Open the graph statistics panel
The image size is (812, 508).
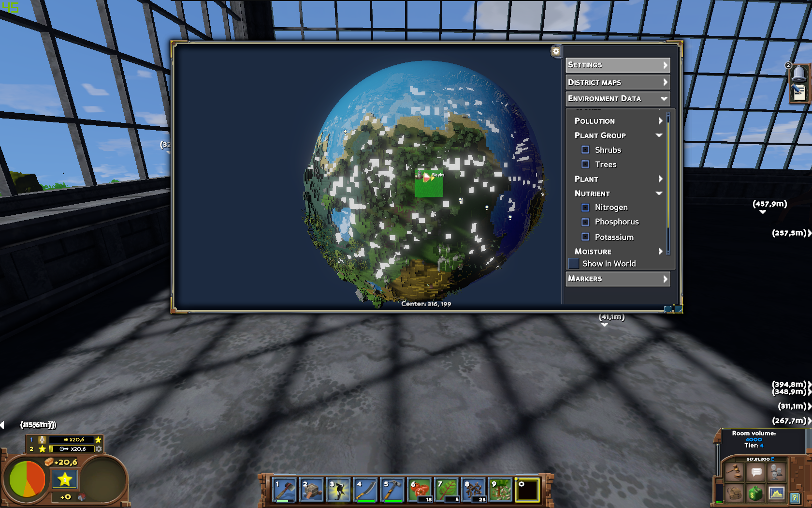pyautogui.click(x=777, y=493)
